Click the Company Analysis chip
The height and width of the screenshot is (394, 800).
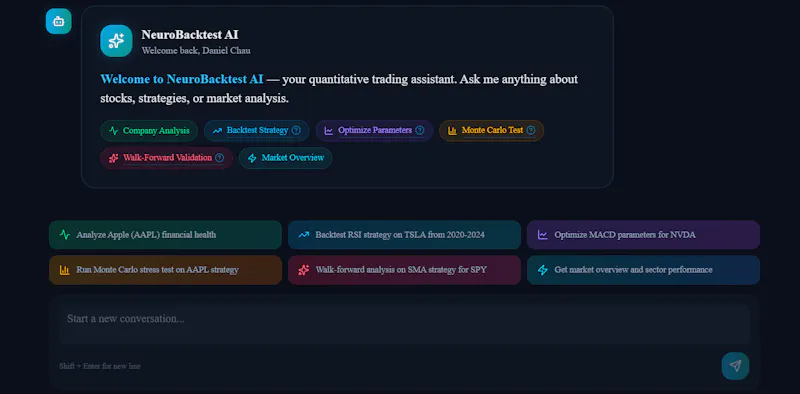pos(149,131)
